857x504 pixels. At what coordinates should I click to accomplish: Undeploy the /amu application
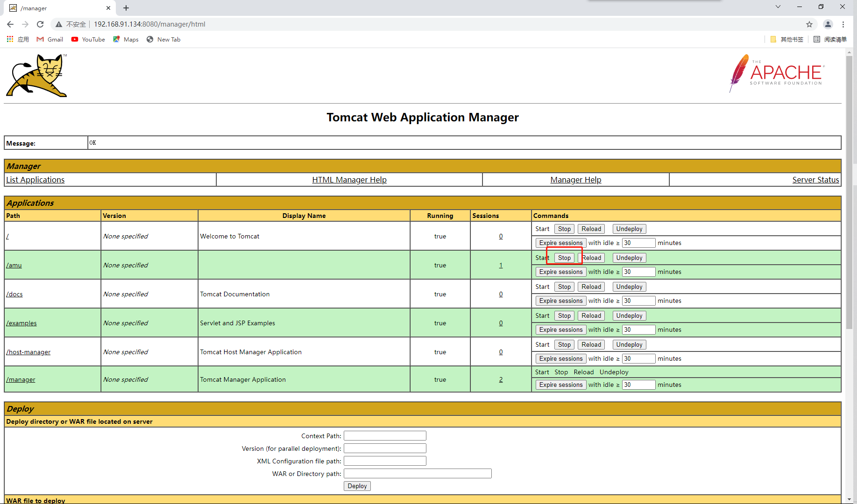(629, 258)
